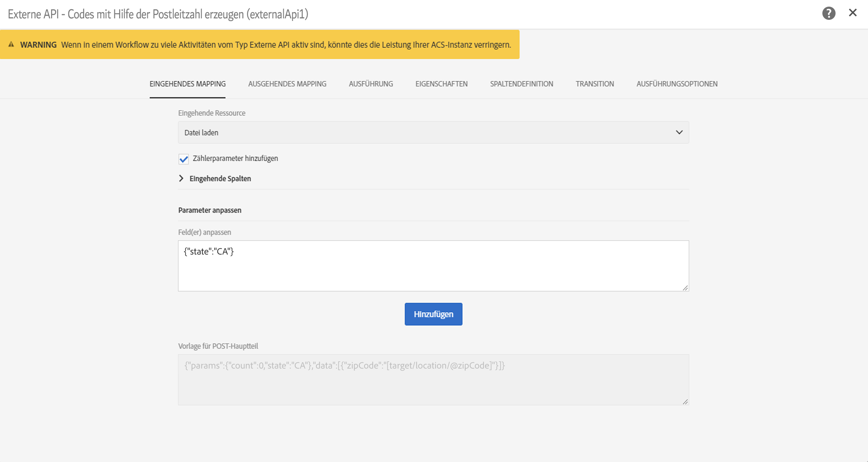The width and height of the screenshot is (868, 462).
Task: Close the Externe API dialog
Action: tap(853, 13)
